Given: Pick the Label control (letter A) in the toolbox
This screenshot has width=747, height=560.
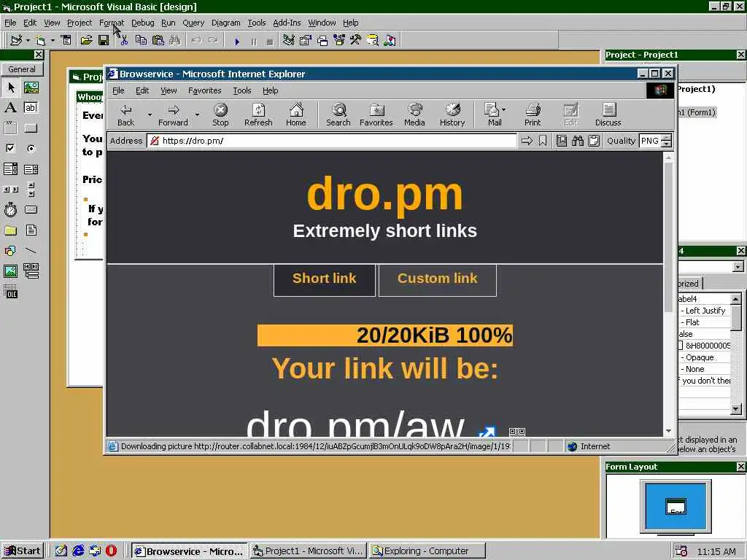Looking at the screenshot, I should pos(10,108).
